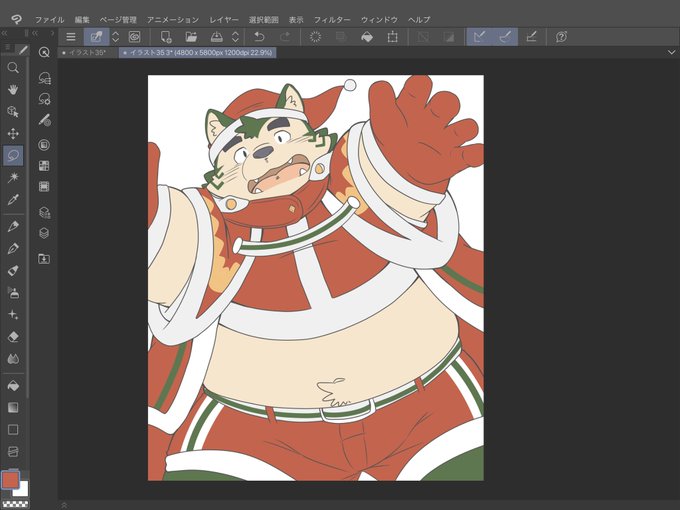The width and height of the screenshot is (680, 510).
Task: Open the Brush Size palette icon
Action: pos(44,120)
